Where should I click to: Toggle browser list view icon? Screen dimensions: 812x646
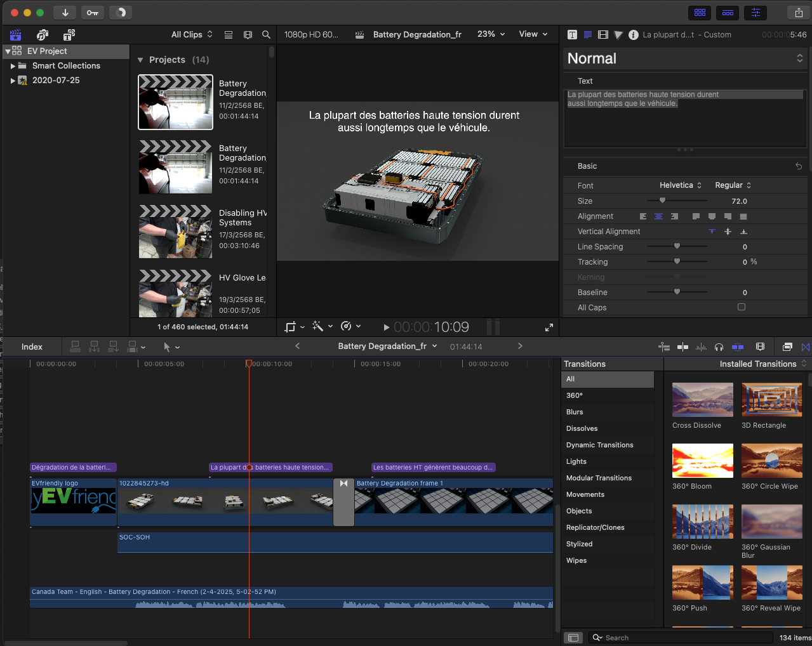[229, 35]
